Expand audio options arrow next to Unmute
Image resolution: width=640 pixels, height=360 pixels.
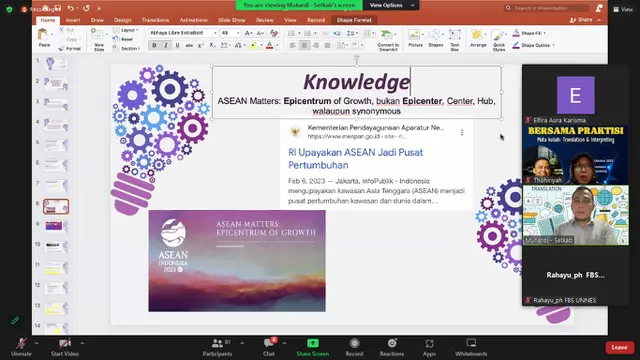(36, 343)
